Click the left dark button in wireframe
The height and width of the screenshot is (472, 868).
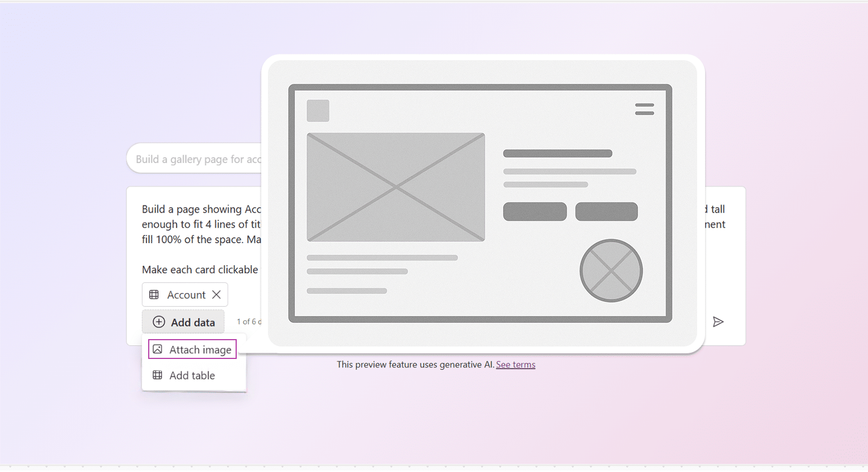tap(535, 211)
